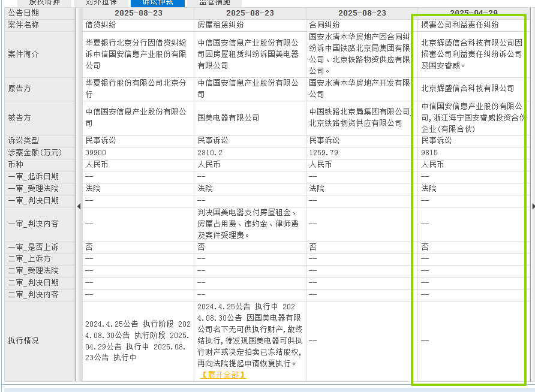This screenshot has height=392, width=535.
Task: Click the 案件简介 row header
Action: point(40,55)
